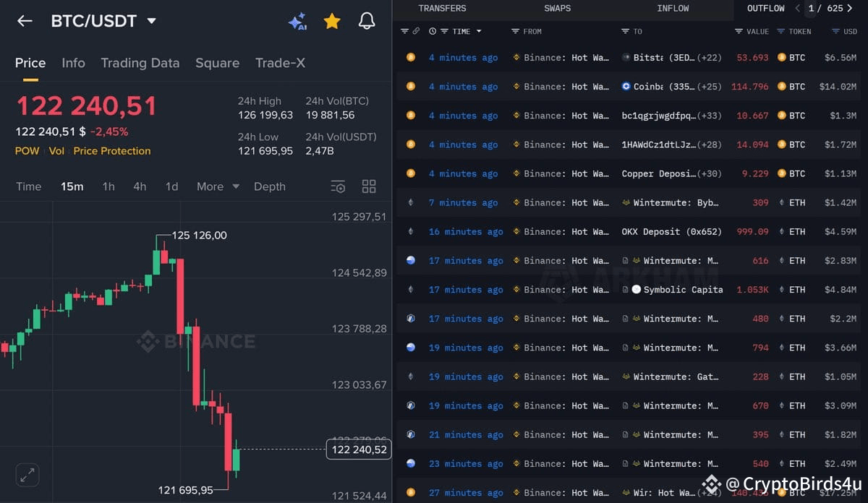The width and height of the screenshot is (868, 503).
Task: Click the Ethereum chain icon in the 309 ETH row
Action: 411,203
